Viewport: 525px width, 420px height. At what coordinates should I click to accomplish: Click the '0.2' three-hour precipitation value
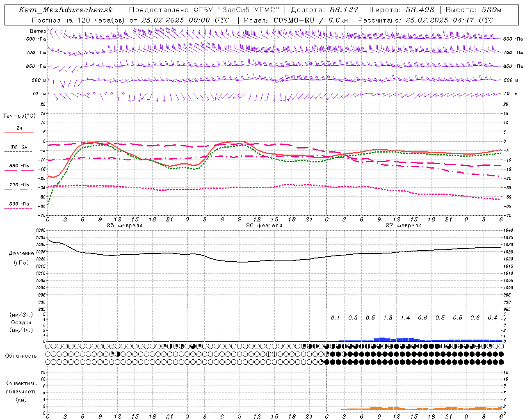[x=353, y=317]
